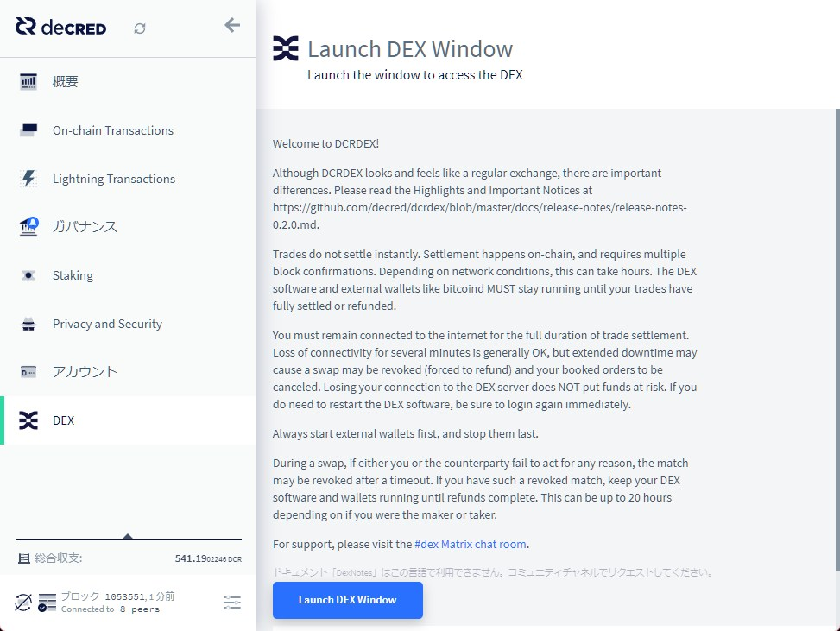The height and width of the screenshot is (631, 840).
Task: Click the DEX icon beside the page title
Action: click(286, 49)
